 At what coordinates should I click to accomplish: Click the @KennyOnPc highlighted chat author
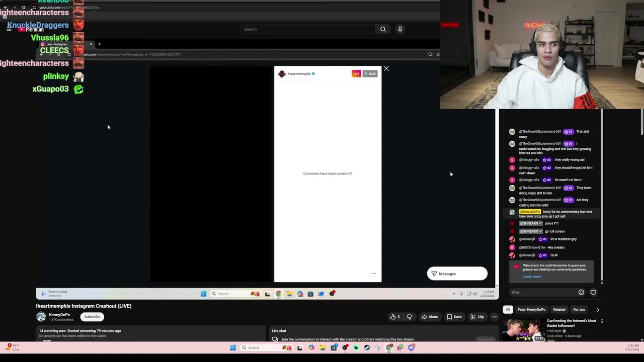(530, 212)
